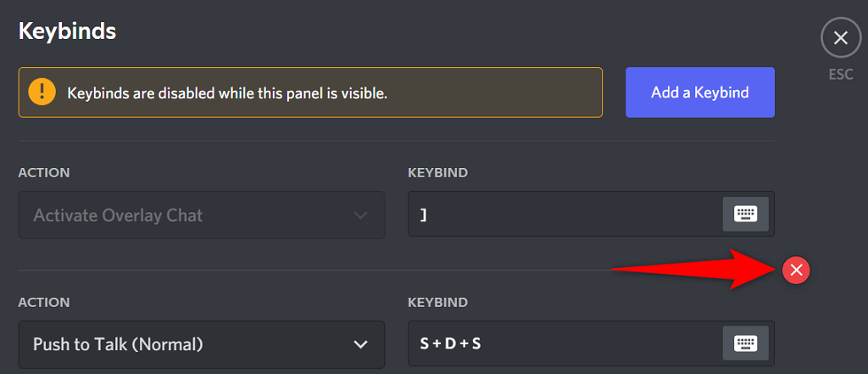
Task: Close the settings with the ESC X button
Action: (x=840, y=38)
